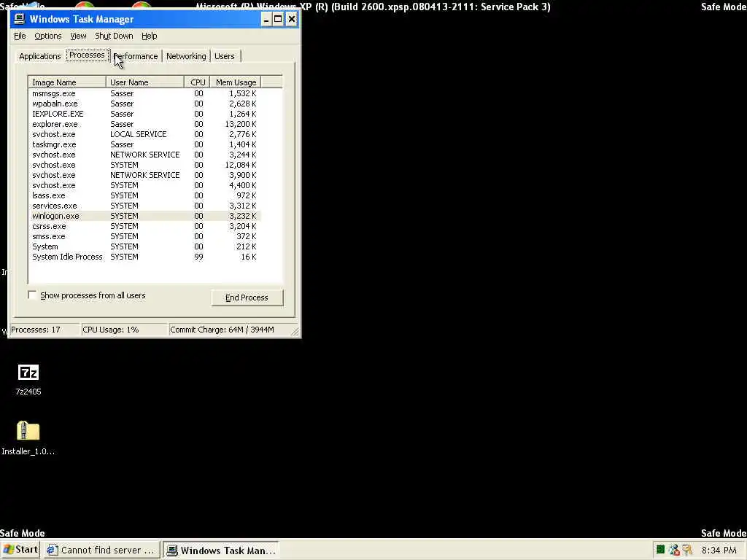This screenshot has width=747, height=560.
Task: Open the Help menu
Action: [x=149, y=36]
